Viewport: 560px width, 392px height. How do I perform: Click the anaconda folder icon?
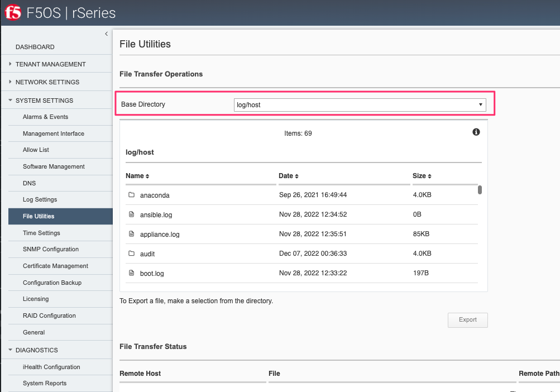click(131, 195)
